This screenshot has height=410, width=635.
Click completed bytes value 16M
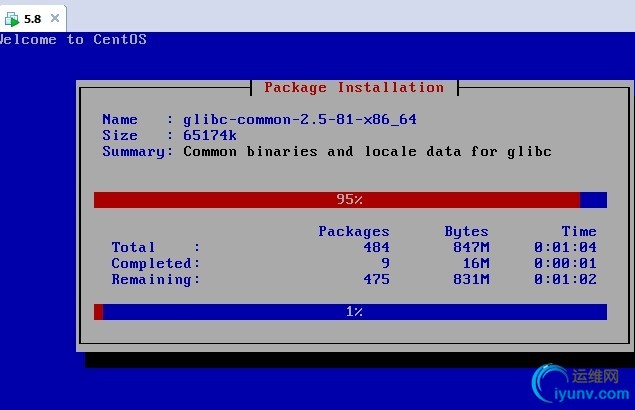point(476,263)
